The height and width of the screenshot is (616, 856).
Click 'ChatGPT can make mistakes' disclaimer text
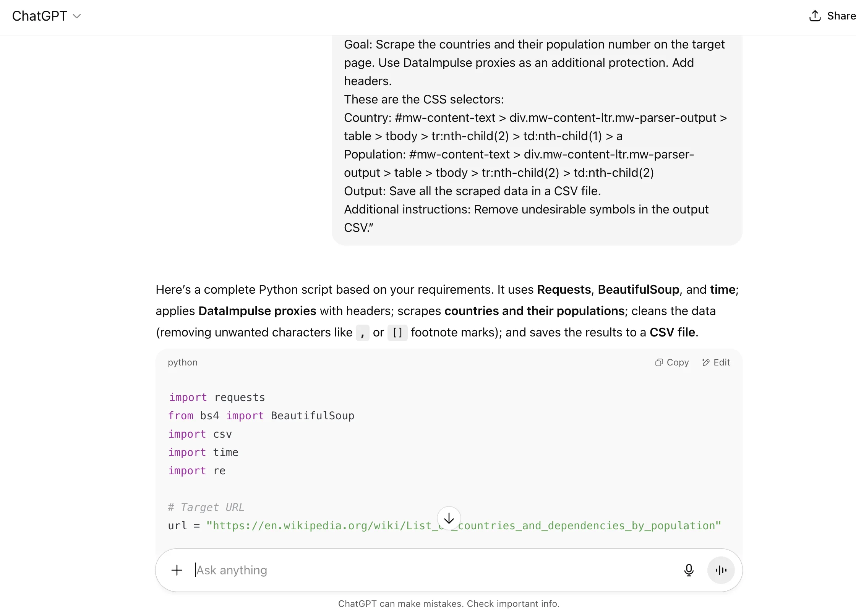pyautogui.click(x=449, y=604)
